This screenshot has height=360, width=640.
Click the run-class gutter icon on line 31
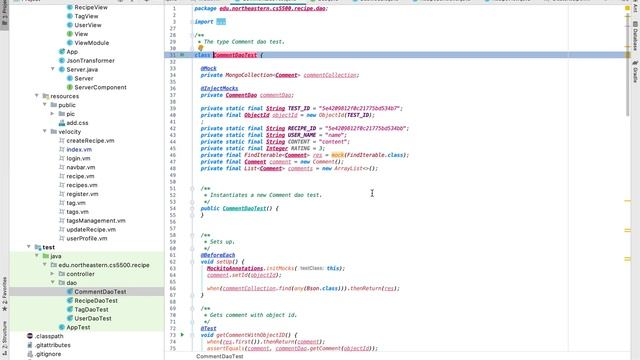pos(182,55)
